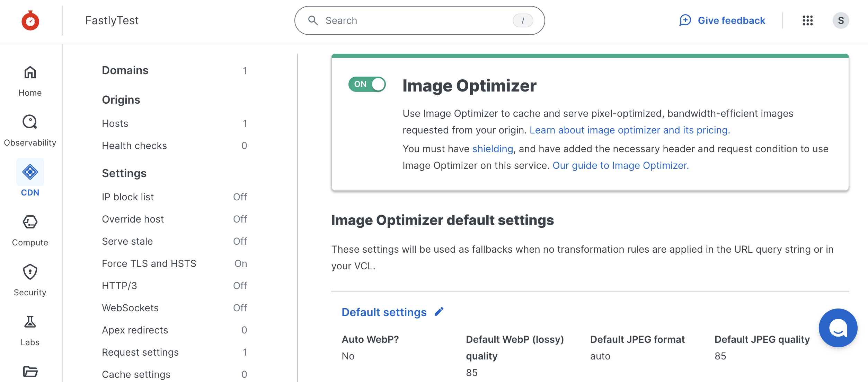Image resolution: width=868 pixels, height=382 pixels.
Task: Select the CDN diamond icon
Action: [30, 172]
